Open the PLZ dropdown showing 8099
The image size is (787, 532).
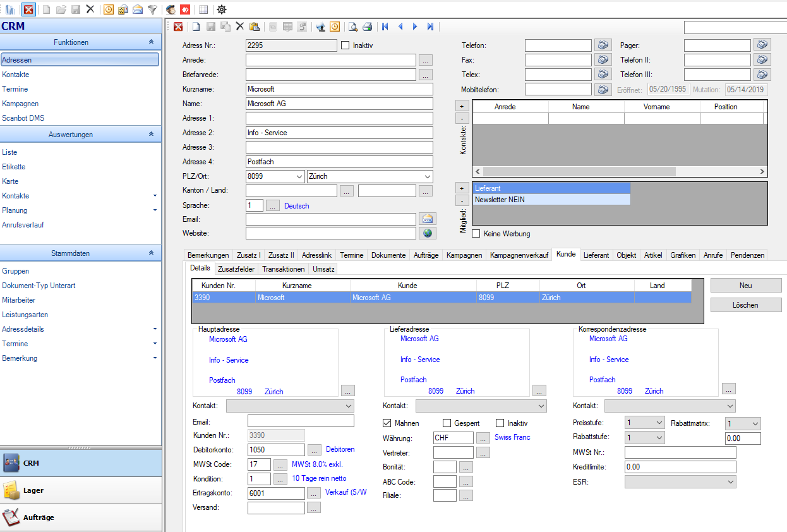pyautogui.click(x=299, y=177)
